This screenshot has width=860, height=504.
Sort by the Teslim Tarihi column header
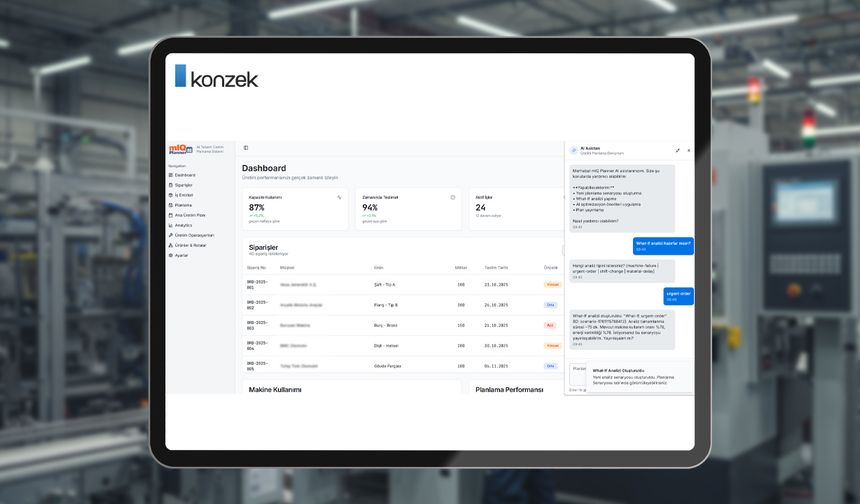pos(497,267)
